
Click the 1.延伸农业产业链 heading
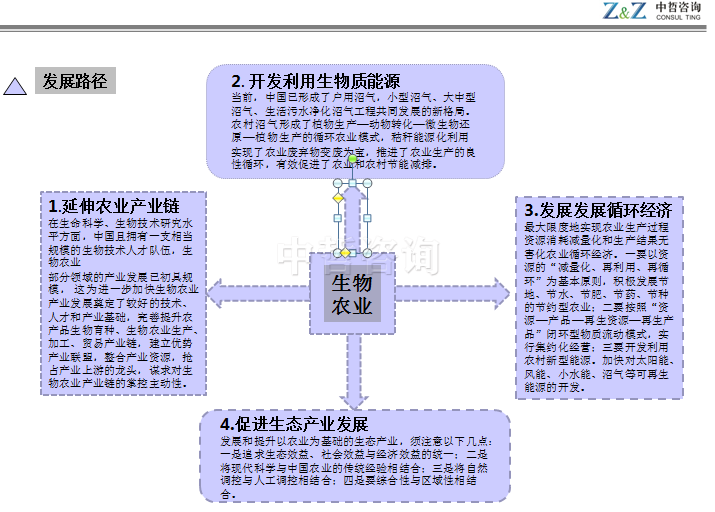tap(114, 206)
